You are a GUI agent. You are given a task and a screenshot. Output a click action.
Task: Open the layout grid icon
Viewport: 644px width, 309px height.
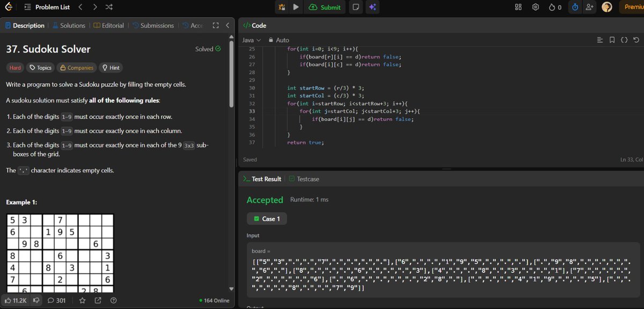point(518,7)
